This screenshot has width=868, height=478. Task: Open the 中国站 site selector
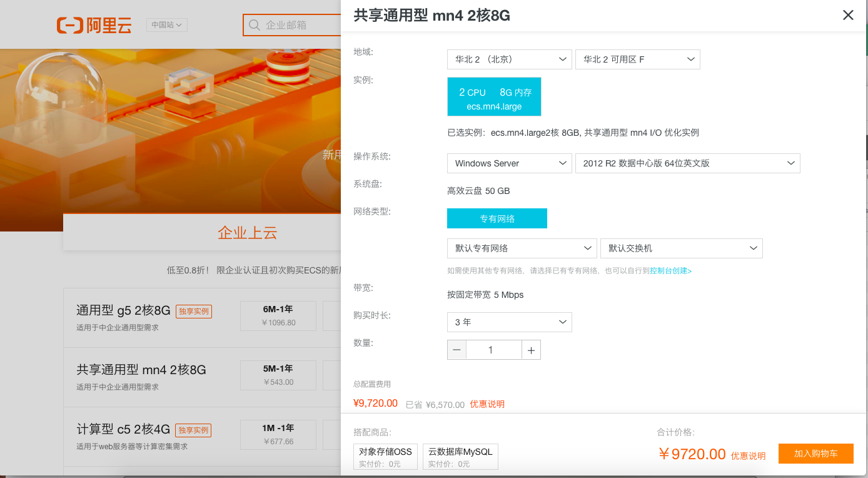(x=167, y=25)
